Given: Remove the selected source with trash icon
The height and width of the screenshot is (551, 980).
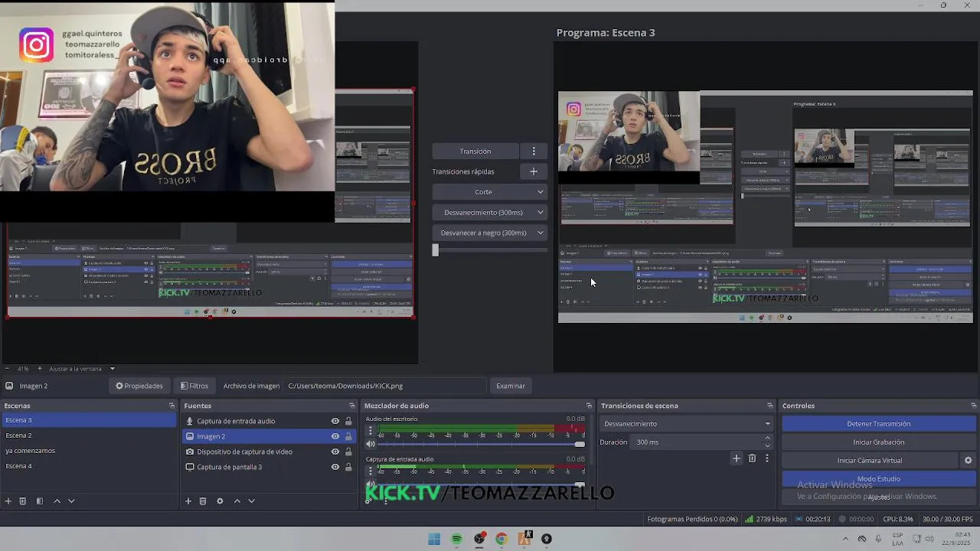Looking at the screenshot, I should [x=203, y=501].
